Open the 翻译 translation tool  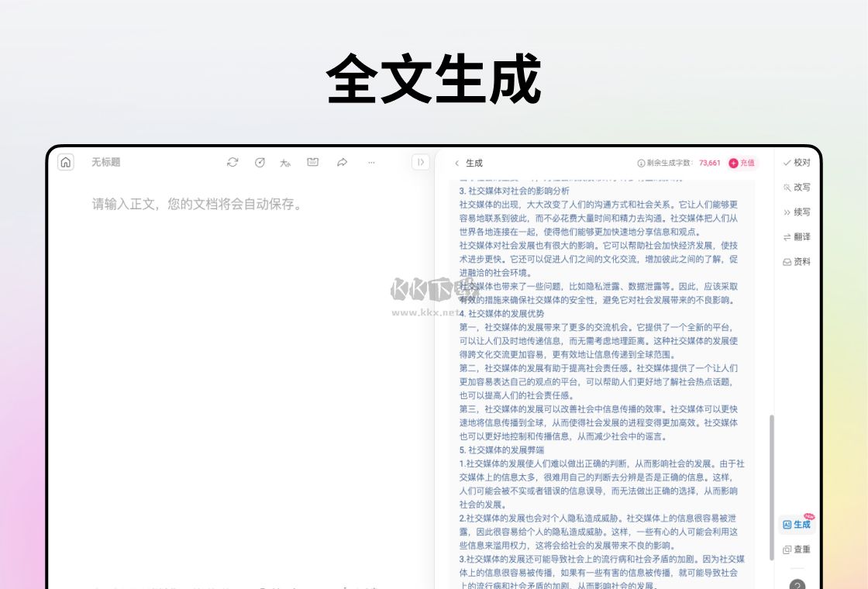[797, 236]
